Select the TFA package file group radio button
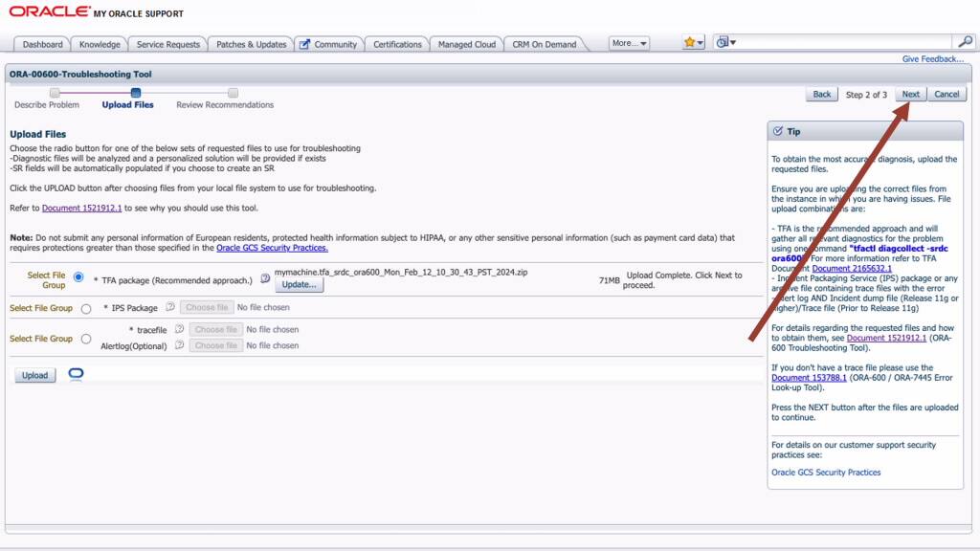Viewport: 980px width, 551px height. (x=78, y=277)
